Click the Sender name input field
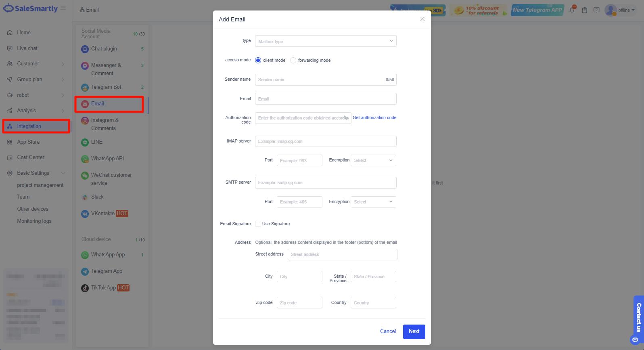Viewport: 644px width, 350px height. pyautogui.click(x=326, y=80)
